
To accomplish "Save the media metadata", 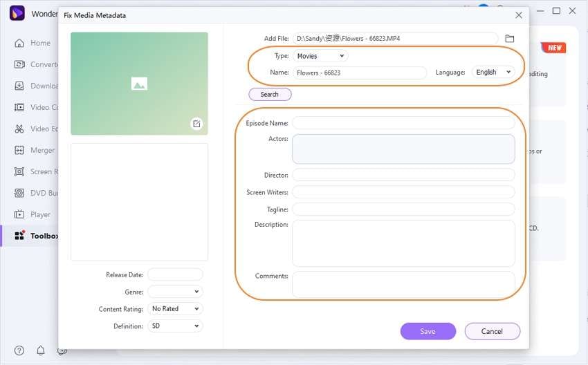I will pos(428,331).
